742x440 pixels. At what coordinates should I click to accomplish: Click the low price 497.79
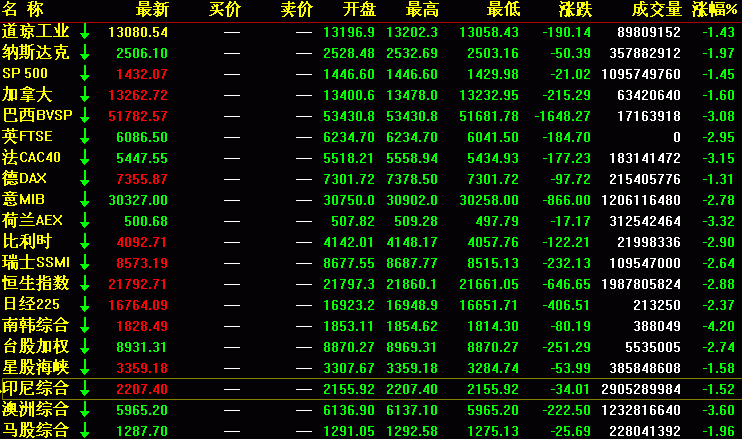[497, 221]
